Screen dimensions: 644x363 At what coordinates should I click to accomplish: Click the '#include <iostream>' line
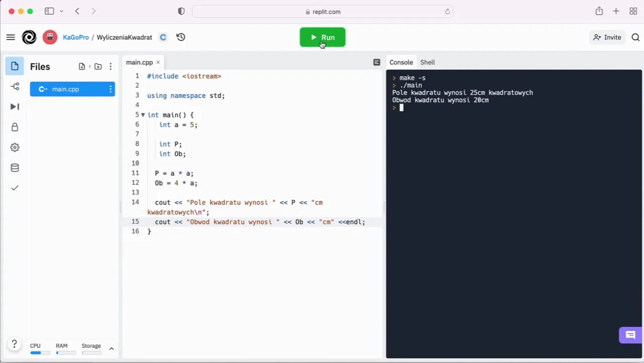tap(184, 76)
